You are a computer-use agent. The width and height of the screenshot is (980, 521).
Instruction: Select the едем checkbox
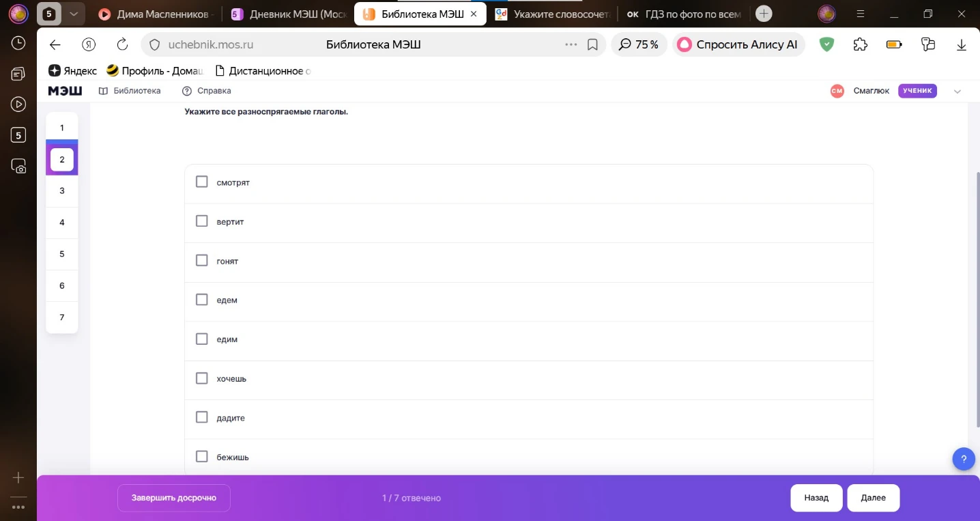pos(201,300)
